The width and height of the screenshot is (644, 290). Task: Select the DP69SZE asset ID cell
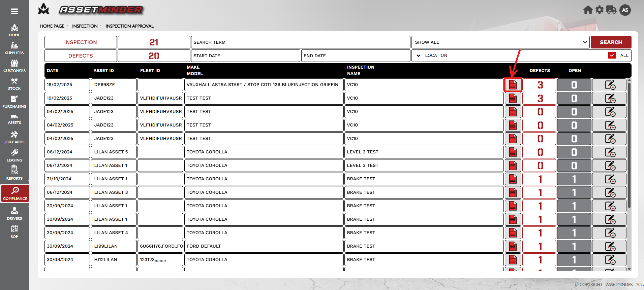pos(114,85)
